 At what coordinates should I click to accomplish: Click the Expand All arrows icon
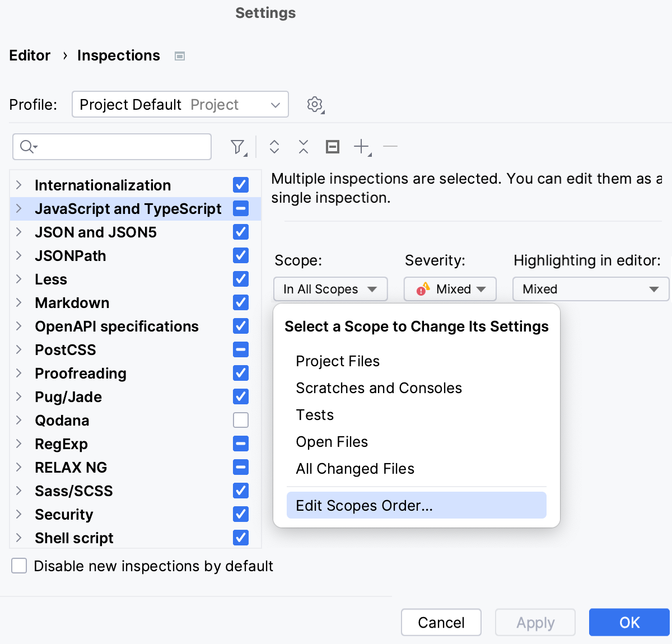pyautogui.click(x=274, y=147)
